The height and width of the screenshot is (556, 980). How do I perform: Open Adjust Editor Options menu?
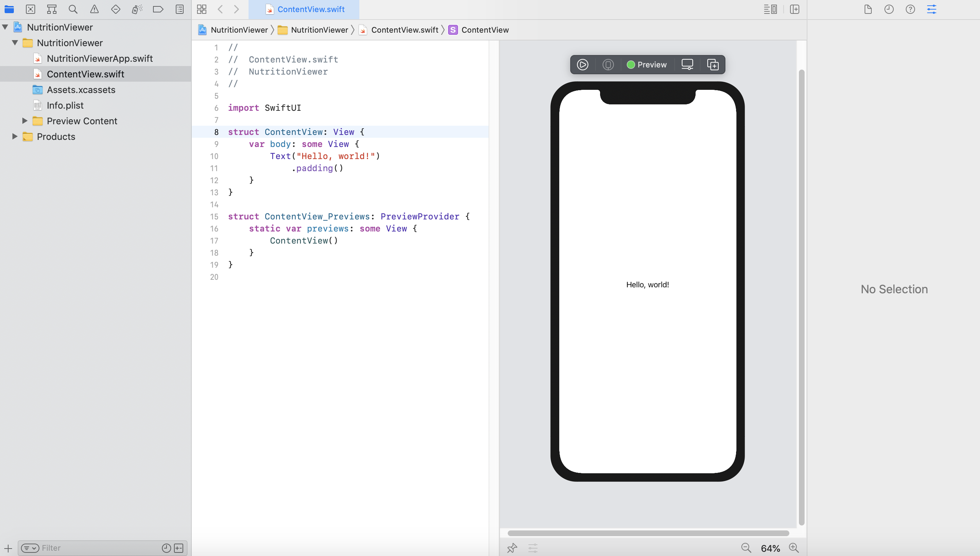[x=770, y=9]
